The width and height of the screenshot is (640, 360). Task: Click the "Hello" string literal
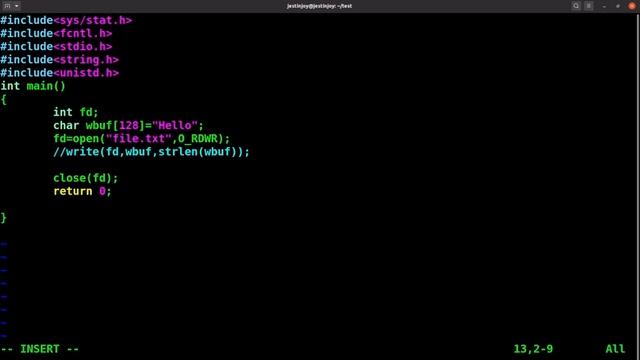point(175,125)
